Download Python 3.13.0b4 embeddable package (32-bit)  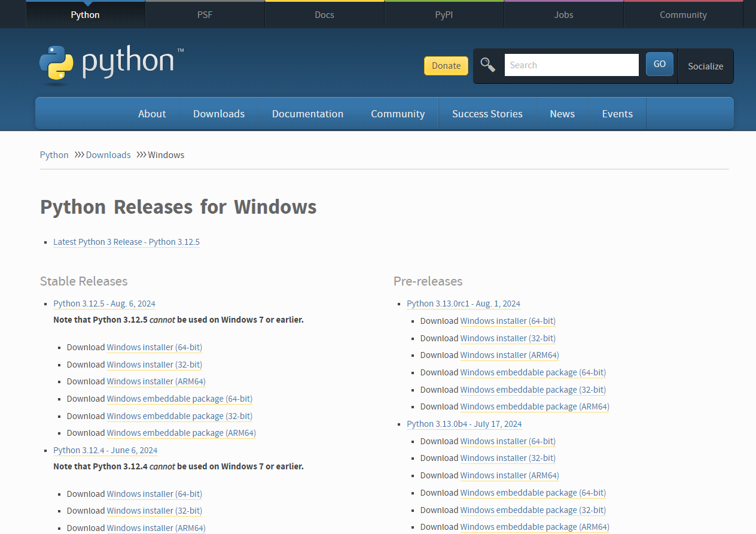[x=533, y=510]
